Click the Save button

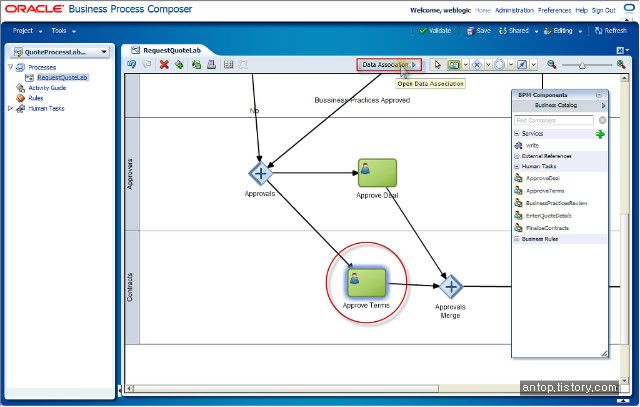[x=478, y=31]
